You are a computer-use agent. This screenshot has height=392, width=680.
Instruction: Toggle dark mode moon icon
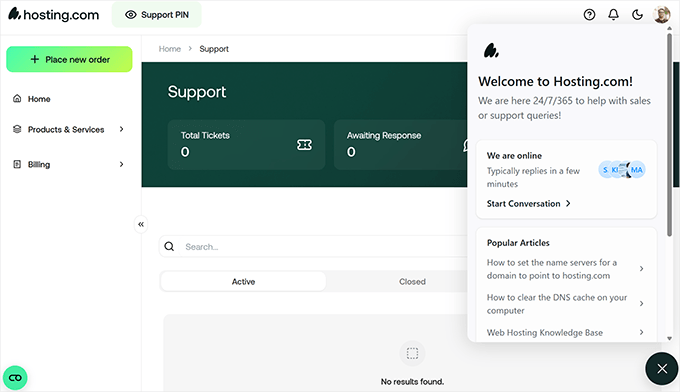point(637,15)
